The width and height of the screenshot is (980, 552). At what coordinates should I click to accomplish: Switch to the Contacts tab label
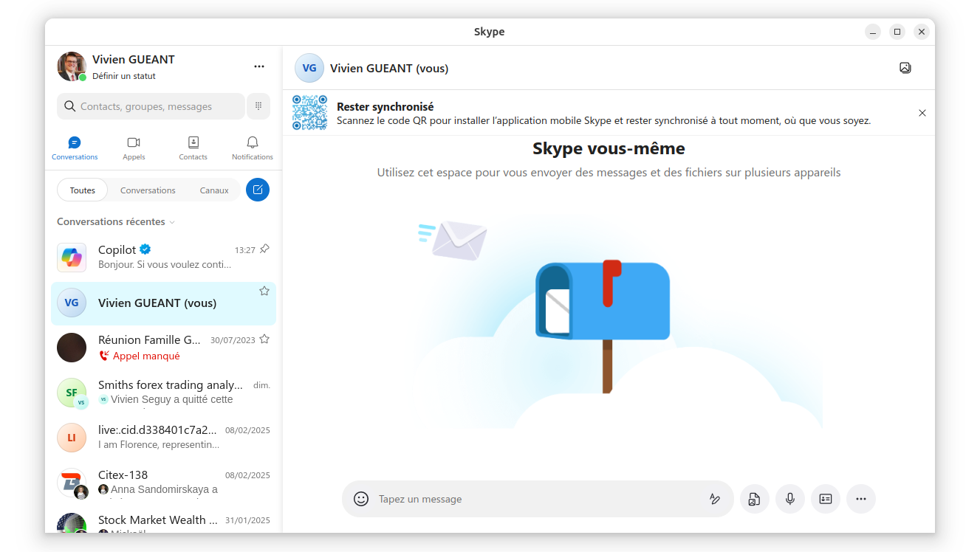(193, 157)
